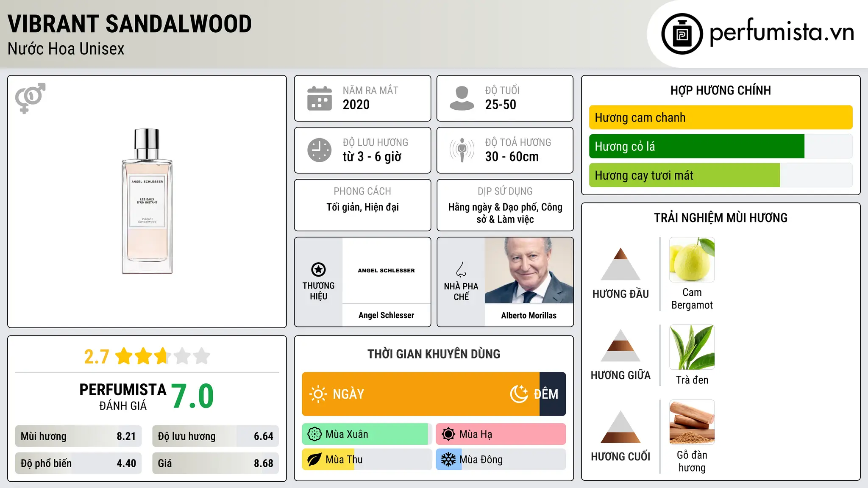This screenshot has width=868, height=488.
Task: Click the sillage icon beside Độ toả hương
Action: (462, 150)
